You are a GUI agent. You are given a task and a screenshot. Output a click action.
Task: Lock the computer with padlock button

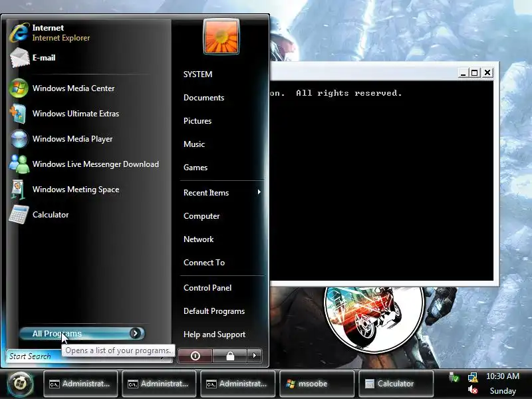230,356
